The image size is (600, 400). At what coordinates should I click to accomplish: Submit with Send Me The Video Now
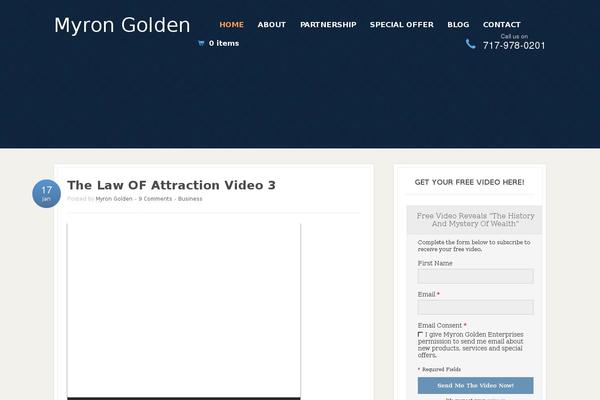pyautogui.click(x=476, y=385)
